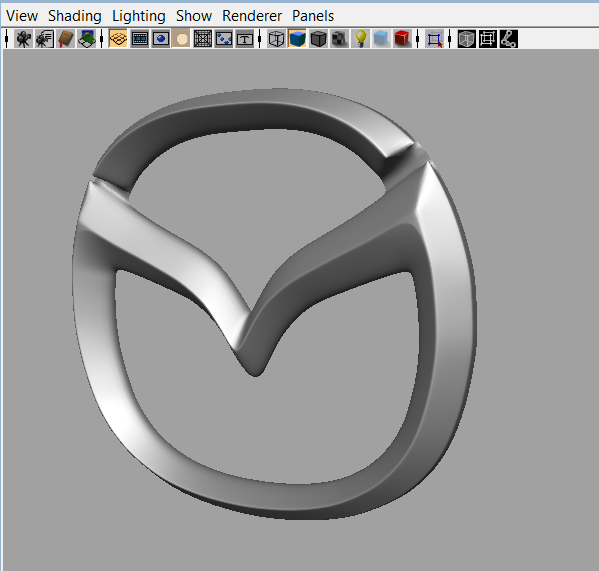Image resolution: width=599 pixels, height=571 pixels.
Task: Toggle the Textured checker display icon
Action: tap(339, 39)
